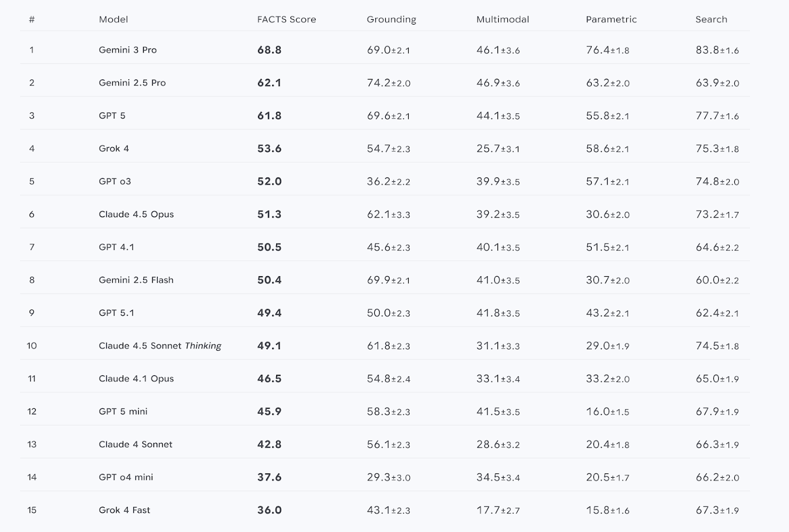Select the Parametric column header

611,19
